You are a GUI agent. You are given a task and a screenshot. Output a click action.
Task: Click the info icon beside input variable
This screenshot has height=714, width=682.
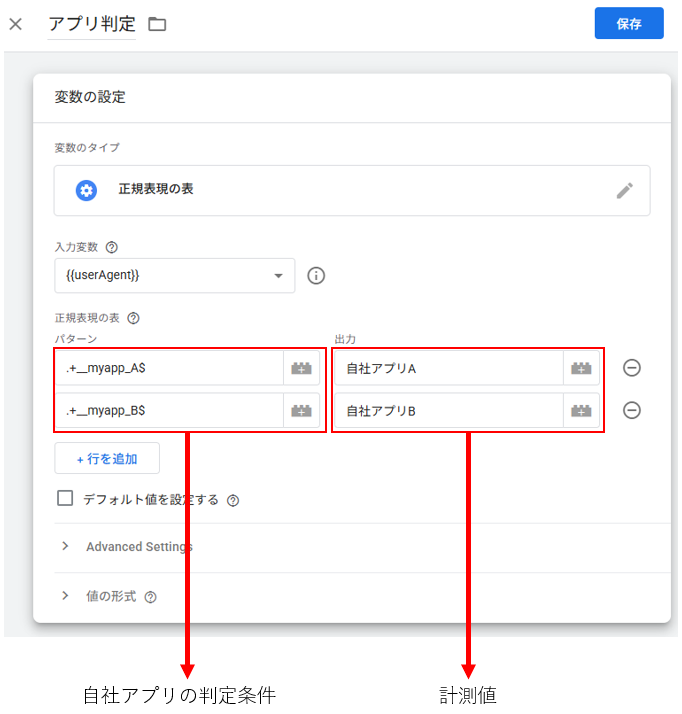316,276
